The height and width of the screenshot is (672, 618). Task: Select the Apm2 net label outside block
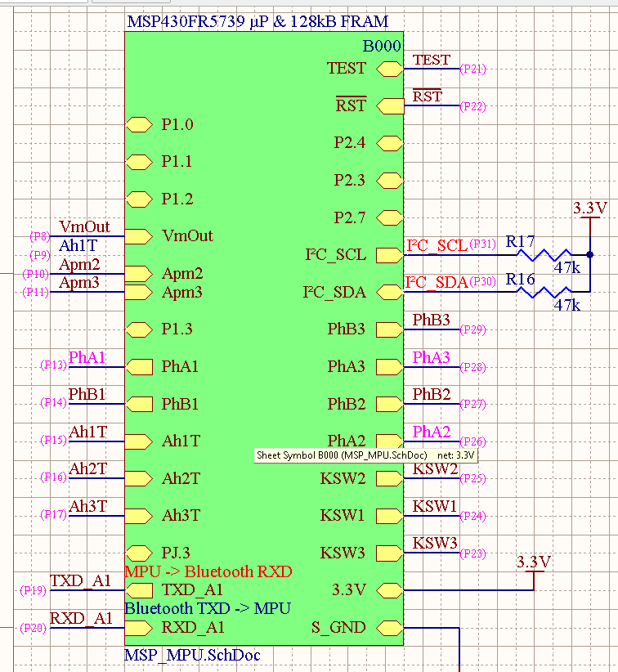click(79, 264)
